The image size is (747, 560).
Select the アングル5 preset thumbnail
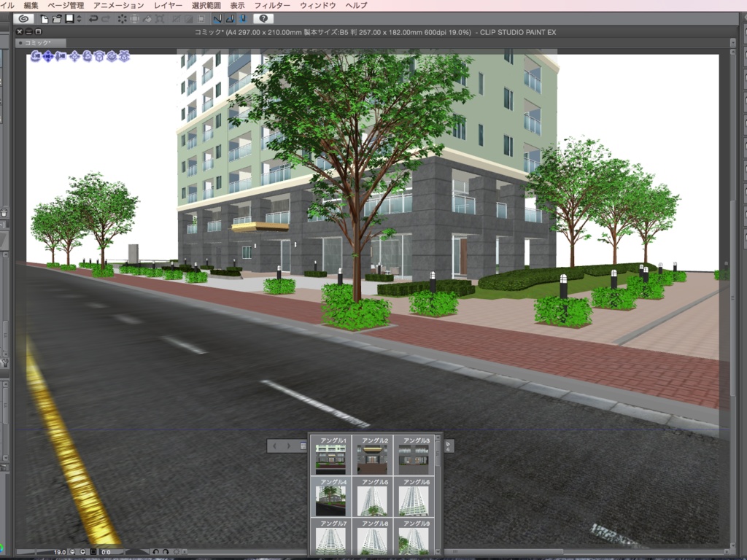point(371,498)
